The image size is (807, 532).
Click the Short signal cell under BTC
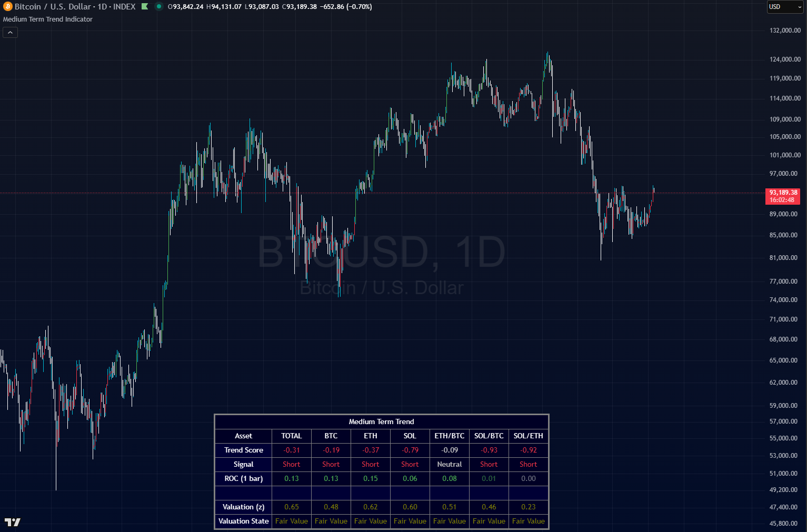(331, 464)
